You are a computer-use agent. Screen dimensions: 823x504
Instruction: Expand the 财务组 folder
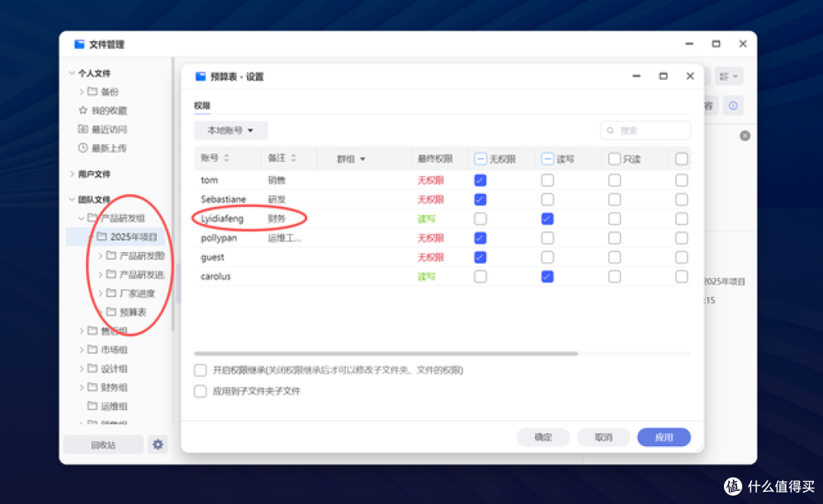coord(81,388)
